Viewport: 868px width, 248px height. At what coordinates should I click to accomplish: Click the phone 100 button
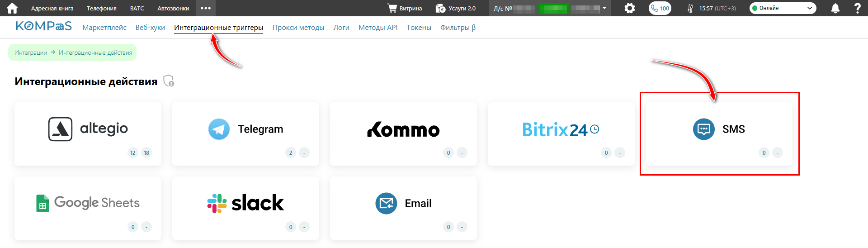click(660, 8)
